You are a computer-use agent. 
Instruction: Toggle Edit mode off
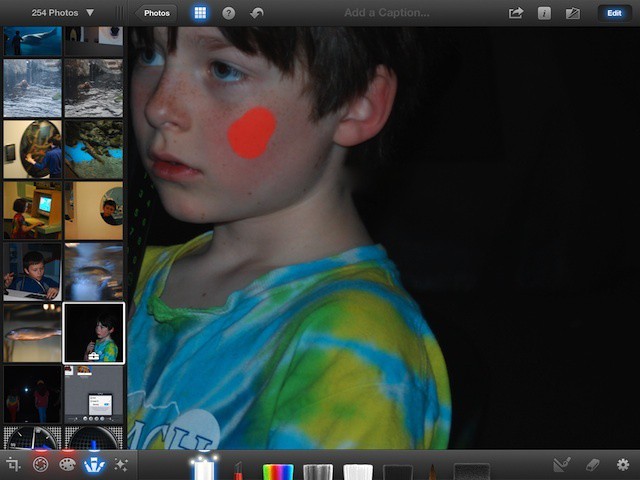click(614, 13)
